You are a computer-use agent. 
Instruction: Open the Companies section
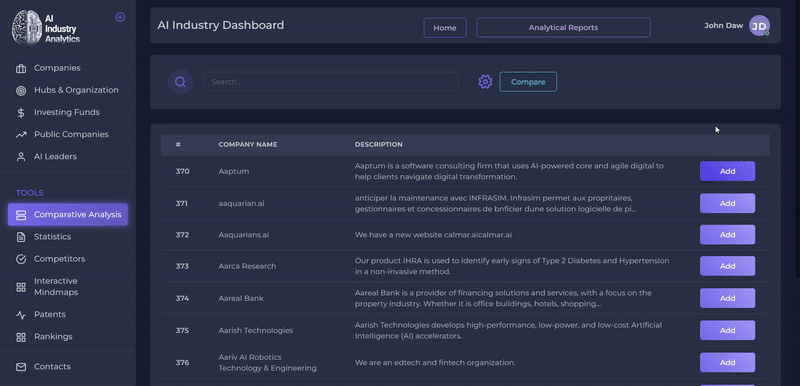coord(57,68)
